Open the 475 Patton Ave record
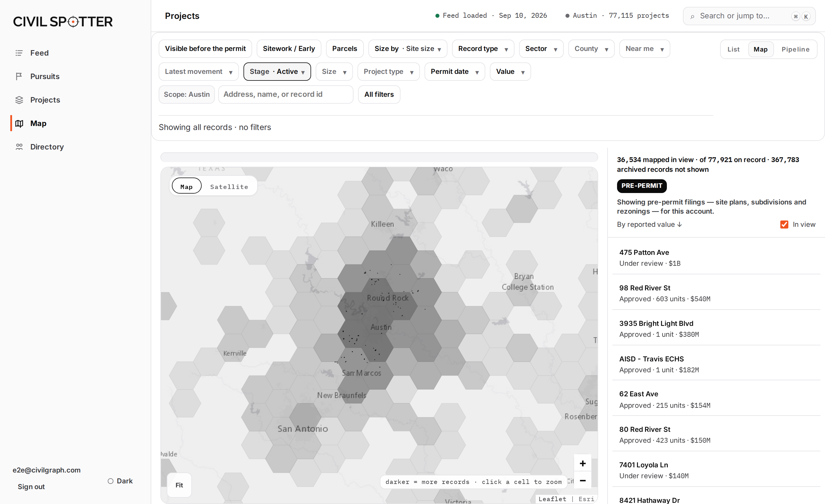This screenshot has width=825, height=504. pyautogui.click(x=716, y=258)
